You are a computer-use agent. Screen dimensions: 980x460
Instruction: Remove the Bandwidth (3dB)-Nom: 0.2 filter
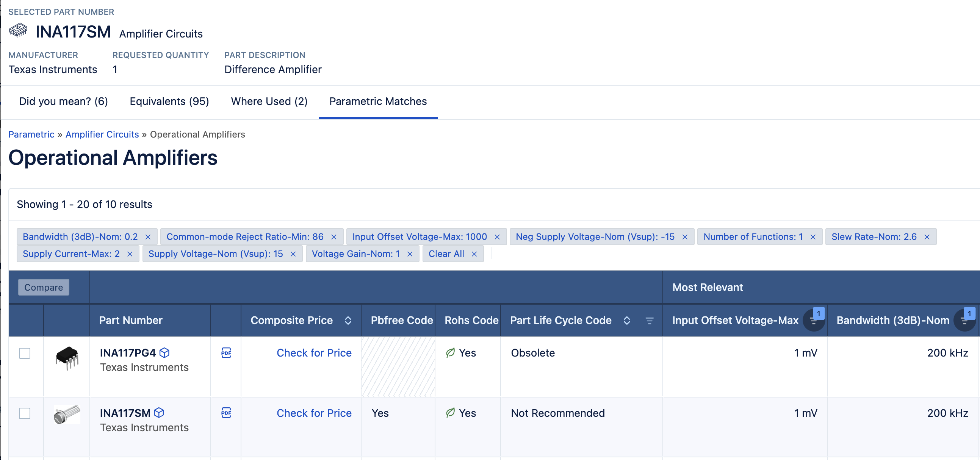(x=148, y=237)
